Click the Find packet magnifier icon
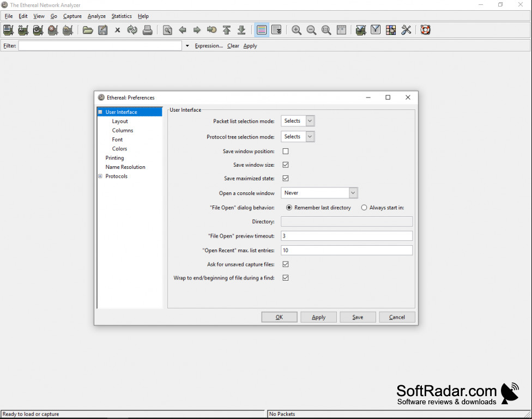532x419 pixels. [167, 30]
